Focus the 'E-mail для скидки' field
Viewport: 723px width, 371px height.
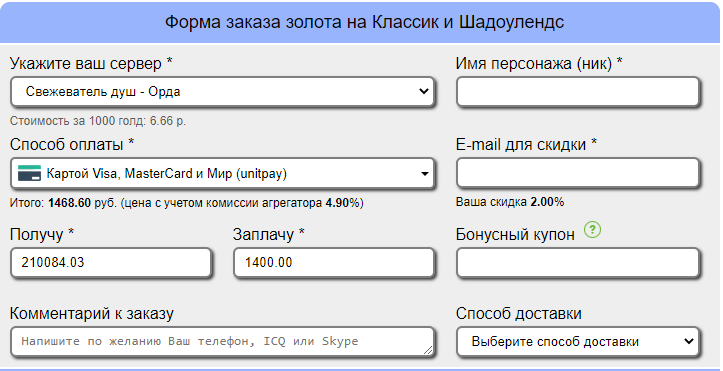tap(578, 173)
